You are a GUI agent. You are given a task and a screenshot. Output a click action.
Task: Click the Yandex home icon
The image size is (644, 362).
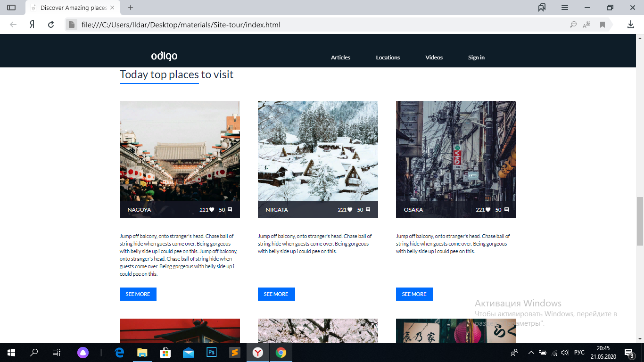32,25
